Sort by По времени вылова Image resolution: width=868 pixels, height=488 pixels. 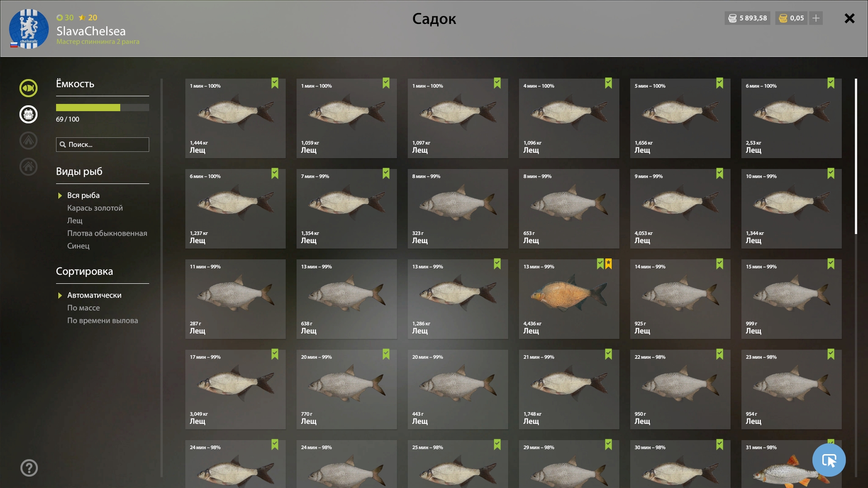click(103, 320)
